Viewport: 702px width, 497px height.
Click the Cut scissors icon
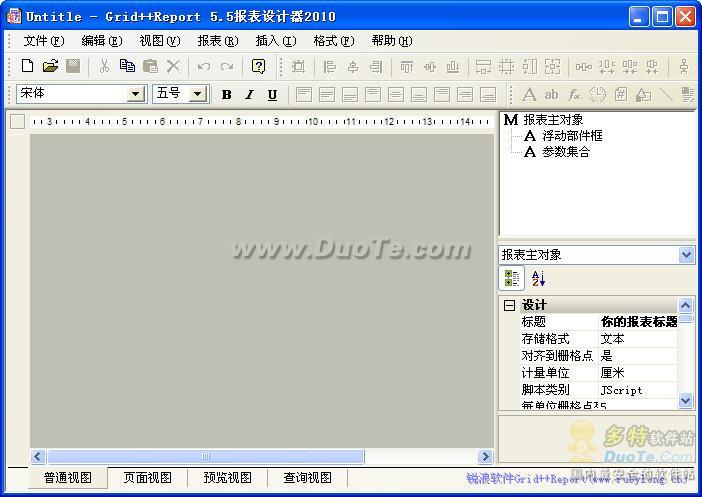pyautogui.click(x=103, y=66)
